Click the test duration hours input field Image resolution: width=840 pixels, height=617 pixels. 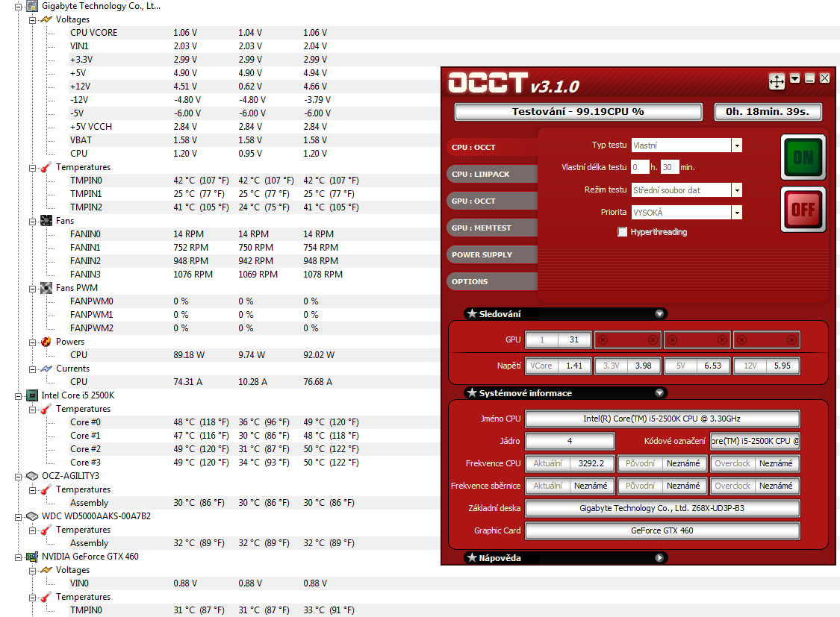click(640, 168)
